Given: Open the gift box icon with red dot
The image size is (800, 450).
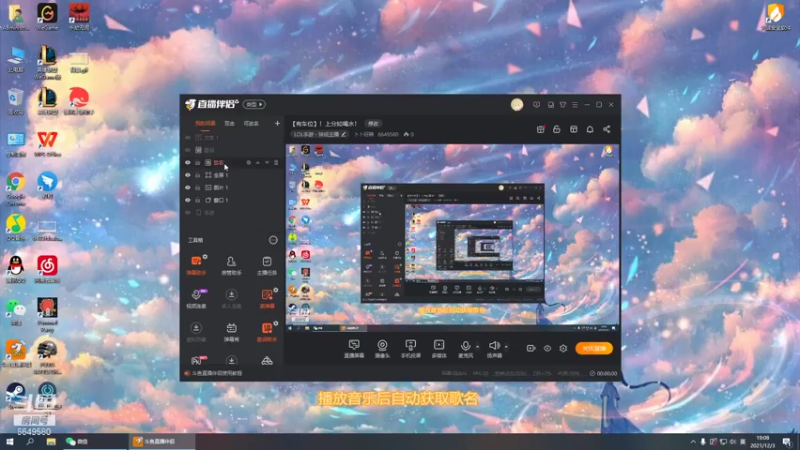Looking at the screenshot, I should click(540, 129).
